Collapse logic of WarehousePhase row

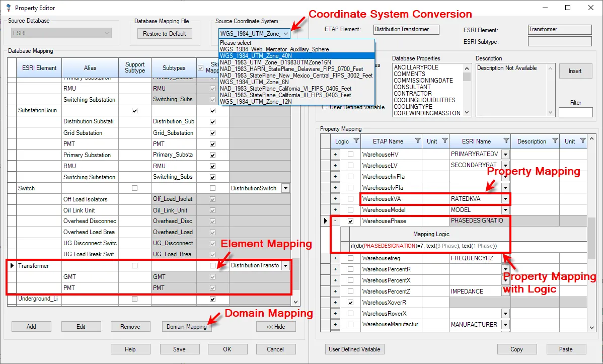[x=335, y=221]
